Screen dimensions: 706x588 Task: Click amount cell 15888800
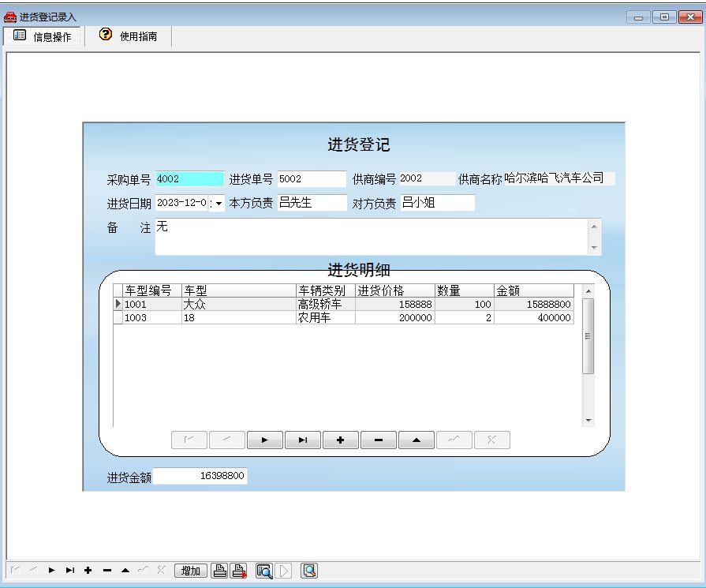(534, 304)
